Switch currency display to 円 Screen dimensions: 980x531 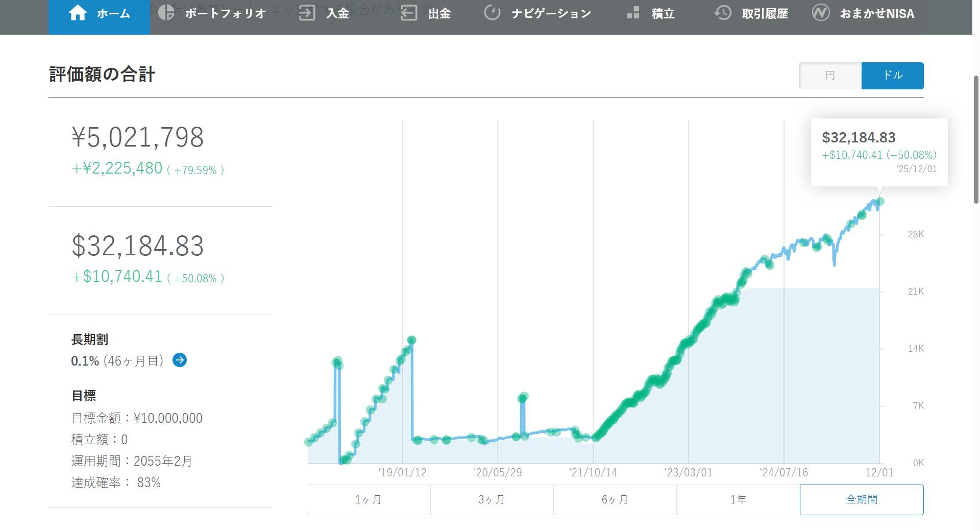coord(830,76)
